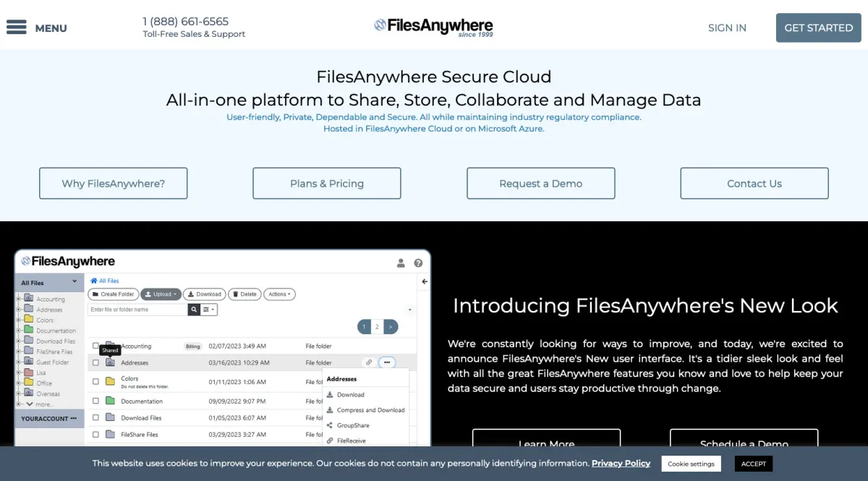This screenshot has height=481, width=868.
Task: Open the hamburger MENU icon
Action: point(16,27)
